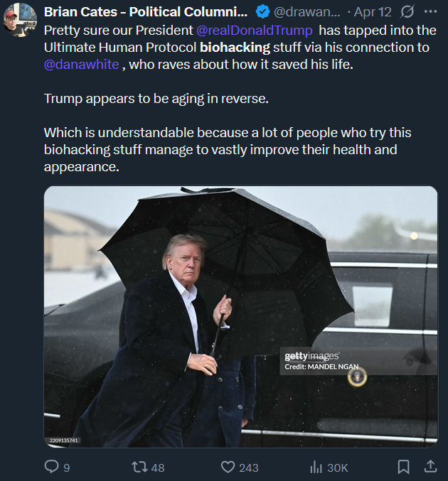
Task: Open the Apr 12 timestamp link
Action: pyautogui.click(x=373, y=12)
